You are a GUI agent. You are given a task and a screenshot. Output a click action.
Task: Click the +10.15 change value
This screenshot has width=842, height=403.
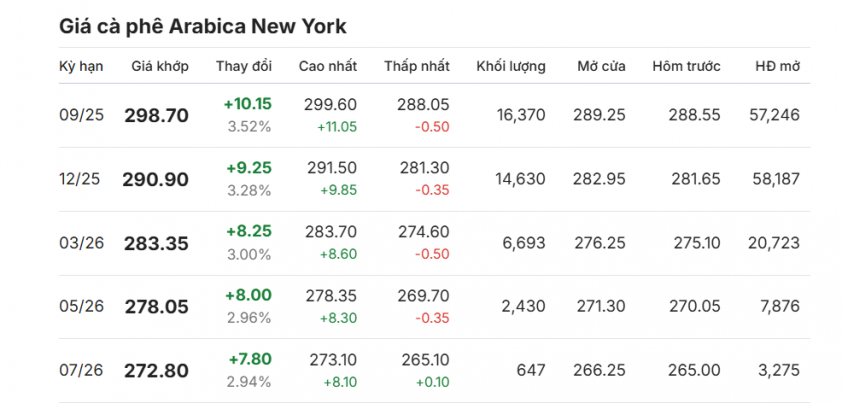pyautogui.click(x=248, y=104)
